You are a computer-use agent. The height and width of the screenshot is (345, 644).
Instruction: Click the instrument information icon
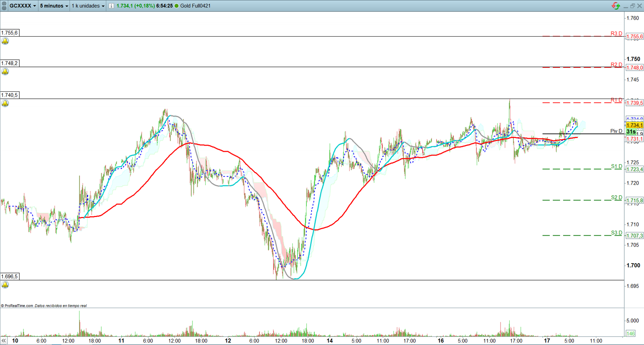point(111,6)
